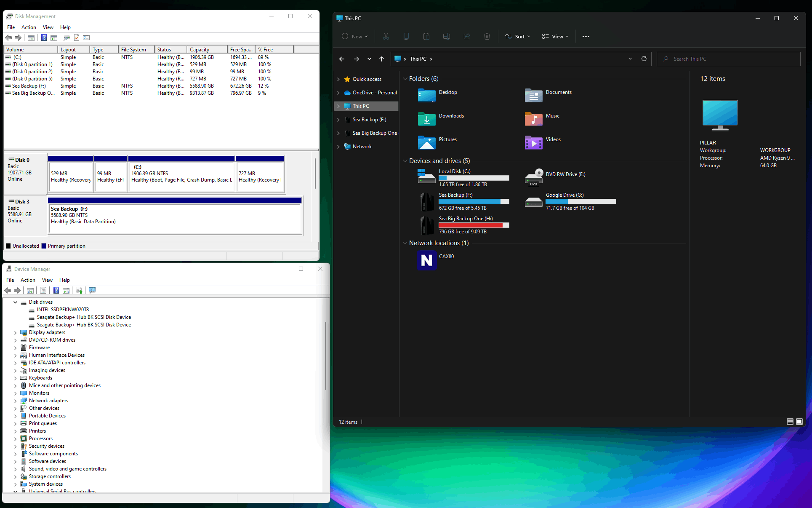The width and height of the screenshot is (812, 508).
Task: Click Delete trash icon in File Explorer
Action: [487, 37]
